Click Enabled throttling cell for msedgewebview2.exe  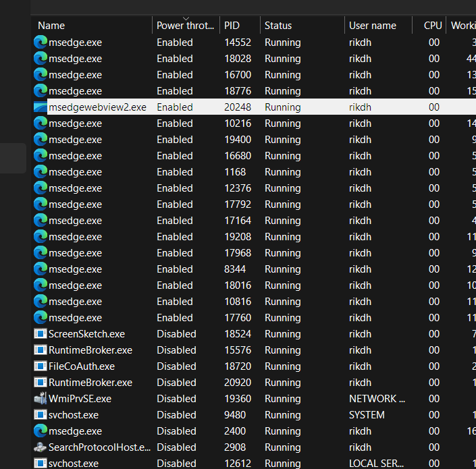tap(175, 107)
